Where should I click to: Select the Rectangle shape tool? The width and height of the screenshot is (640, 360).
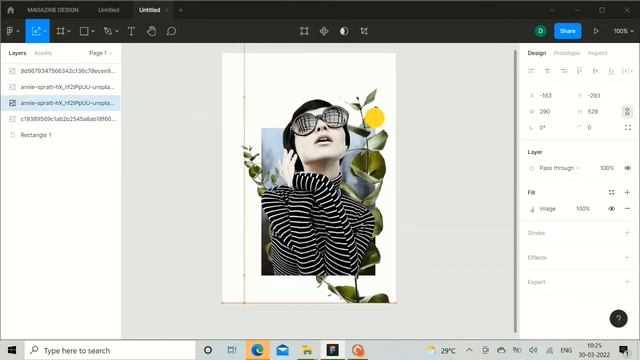pos(84,31)
